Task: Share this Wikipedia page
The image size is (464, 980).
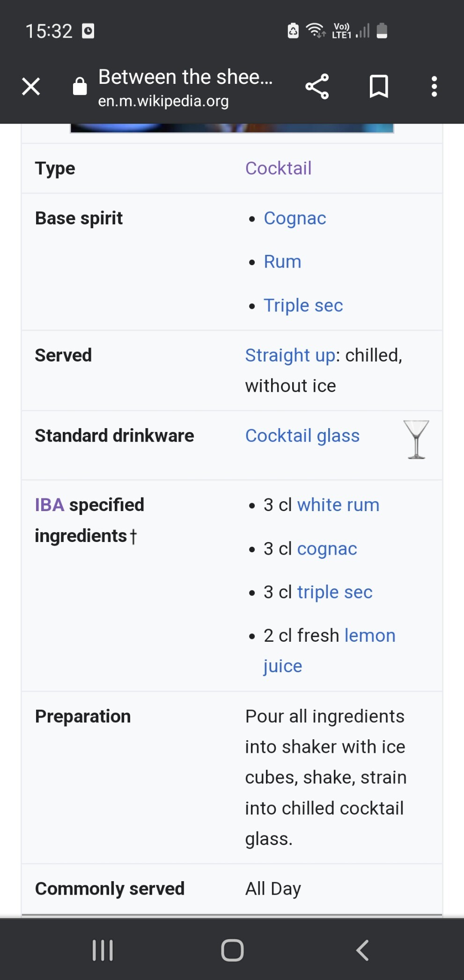Action: click(317, 87)
